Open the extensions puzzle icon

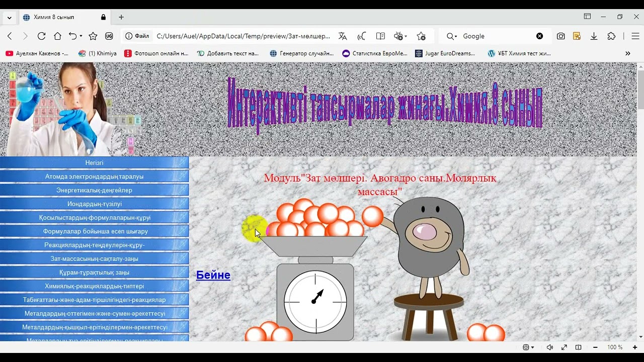click(x=611, y=36)
